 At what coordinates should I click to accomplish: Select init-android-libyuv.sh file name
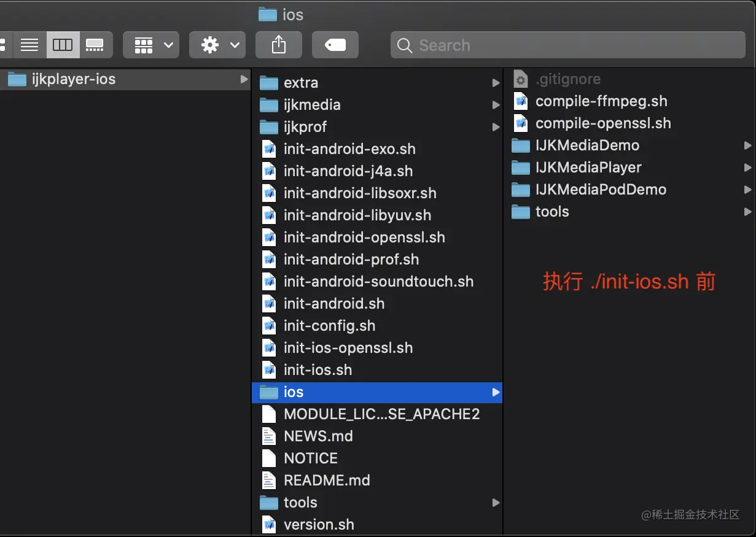tap(357, 215)
